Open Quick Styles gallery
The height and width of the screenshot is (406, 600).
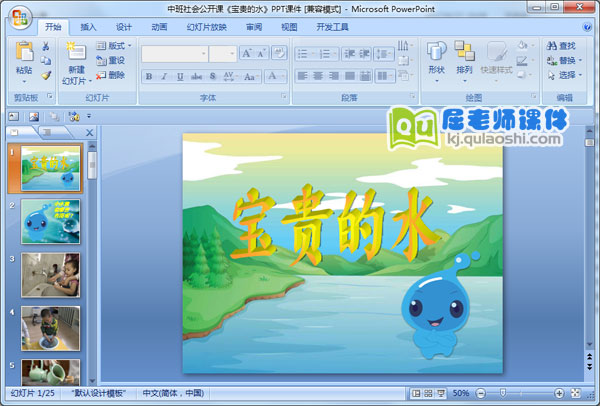(x=496, y=61)
